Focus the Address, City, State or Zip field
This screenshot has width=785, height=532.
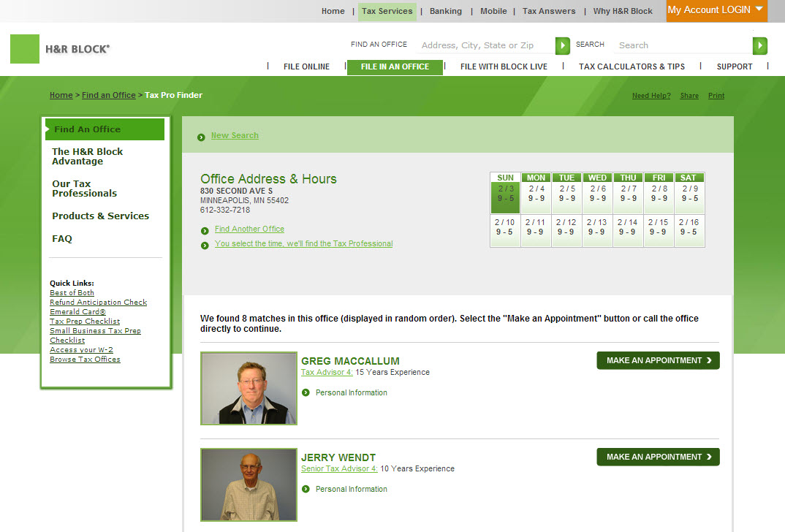click(485, 45)
